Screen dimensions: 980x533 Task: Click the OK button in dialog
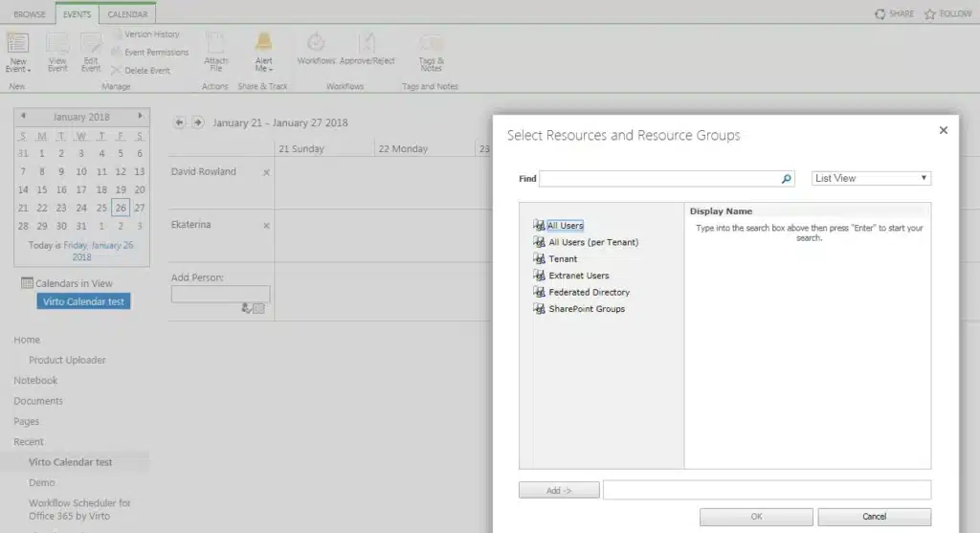[756, 517]
